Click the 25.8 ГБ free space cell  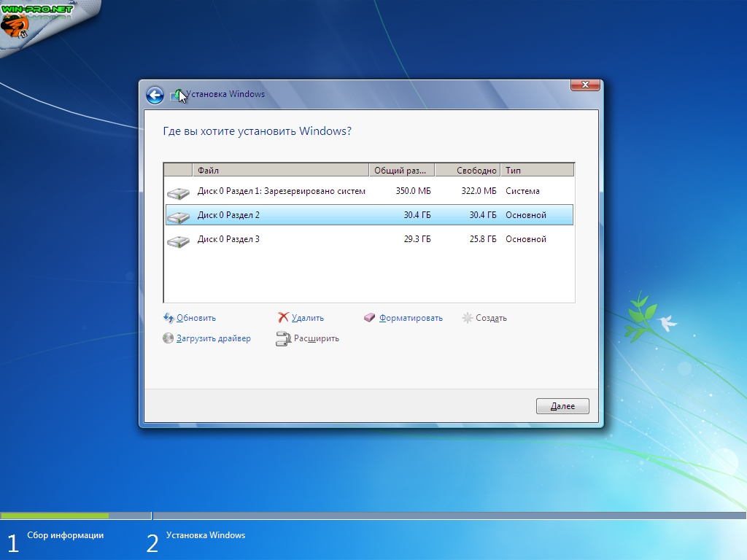point(483,239)
